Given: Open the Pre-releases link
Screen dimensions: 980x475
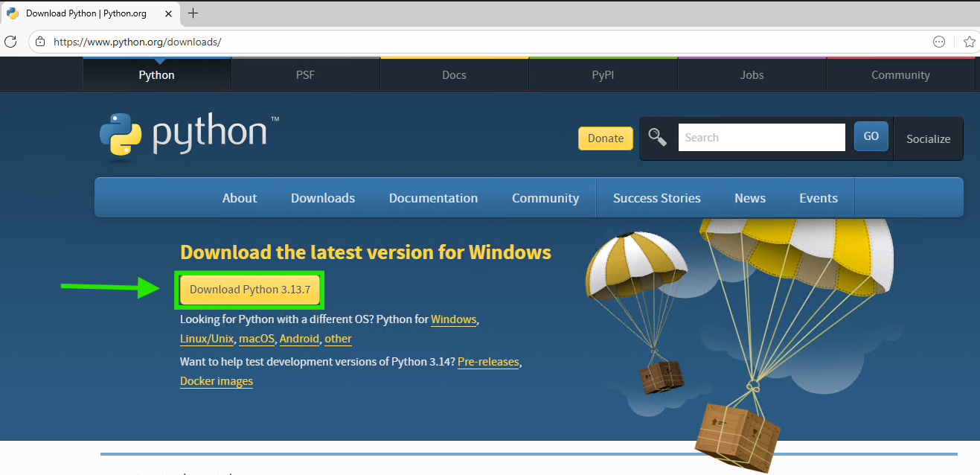Looking at the screenshot, I should (488, 362).
